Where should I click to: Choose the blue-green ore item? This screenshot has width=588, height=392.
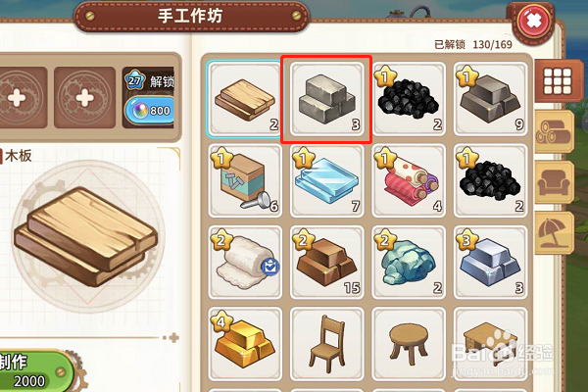(x=409, y=263)
